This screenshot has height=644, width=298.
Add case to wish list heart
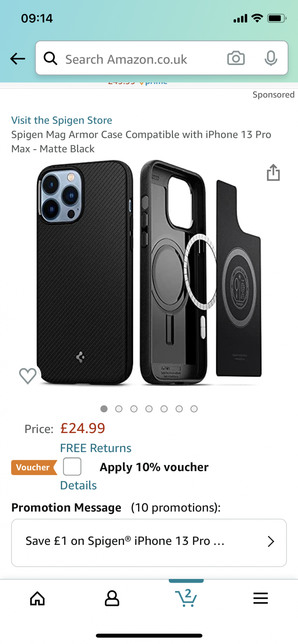tap(28, 375)
